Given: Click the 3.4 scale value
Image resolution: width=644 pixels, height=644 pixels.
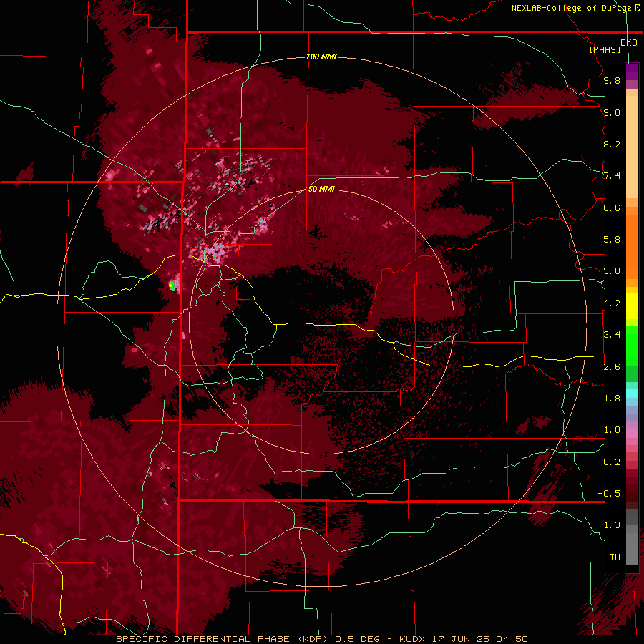Looking at the screenshot, I should [x=612, y=335].
